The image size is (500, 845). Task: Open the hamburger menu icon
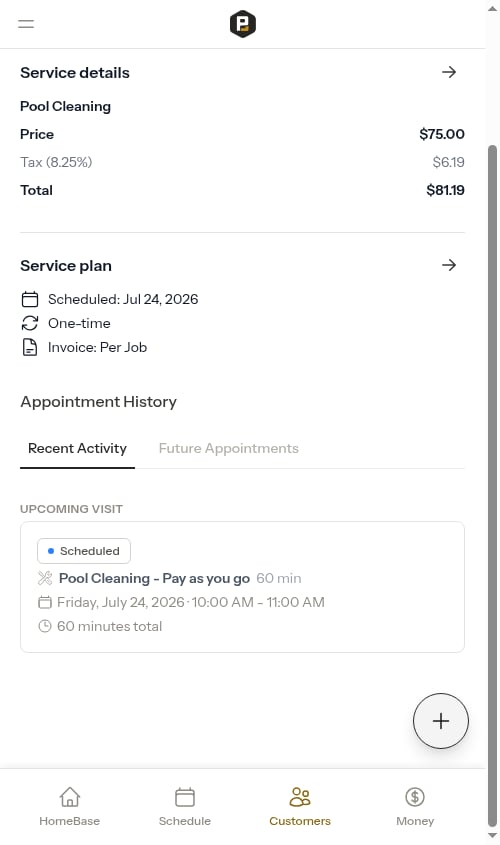(x=26, y=24)
